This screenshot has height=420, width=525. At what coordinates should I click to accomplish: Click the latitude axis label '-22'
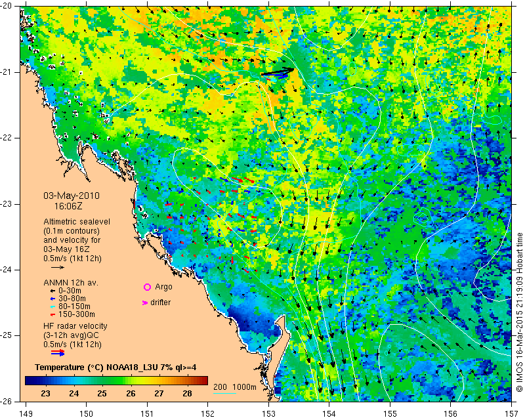click(7, 138)
